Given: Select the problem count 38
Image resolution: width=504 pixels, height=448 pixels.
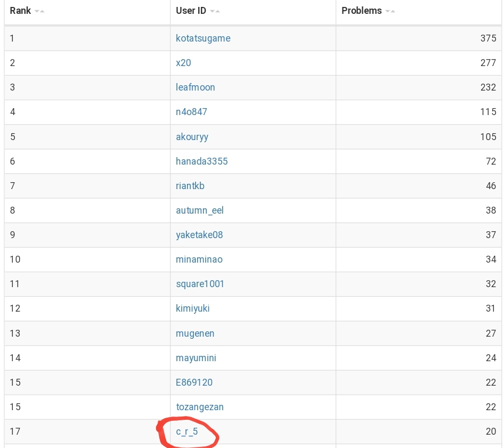Looking at the screenshot, I should coord(491,210).
